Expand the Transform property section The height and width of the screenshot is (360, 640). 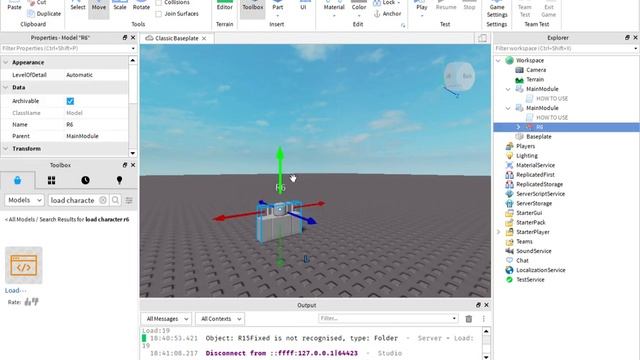tap(6, 149)
